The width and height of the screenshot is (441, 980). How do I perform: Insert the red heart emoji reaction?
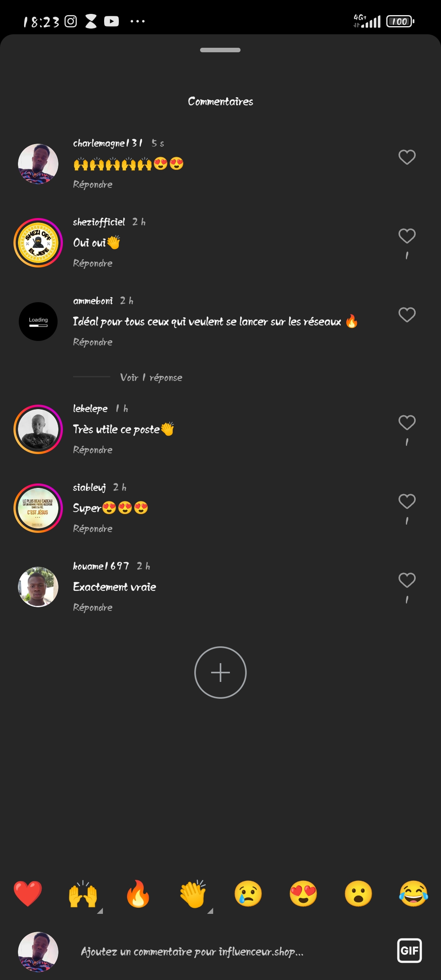coord(28,893)
